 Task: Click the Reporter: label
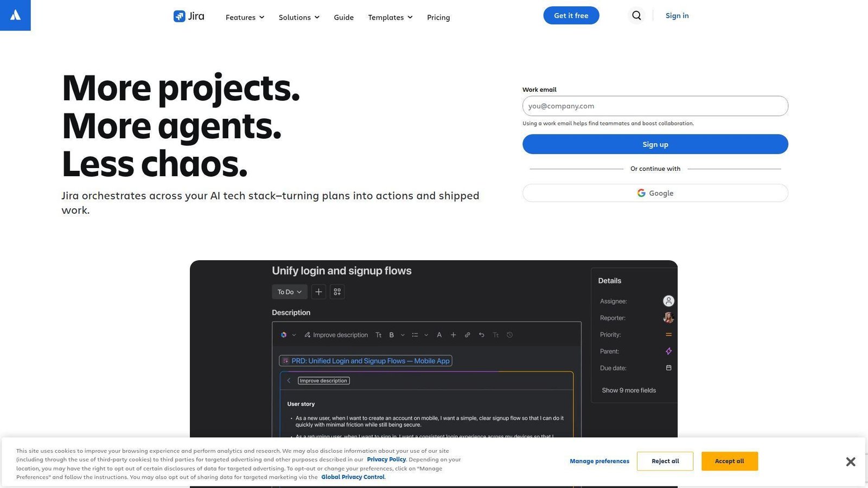(613, 318)
